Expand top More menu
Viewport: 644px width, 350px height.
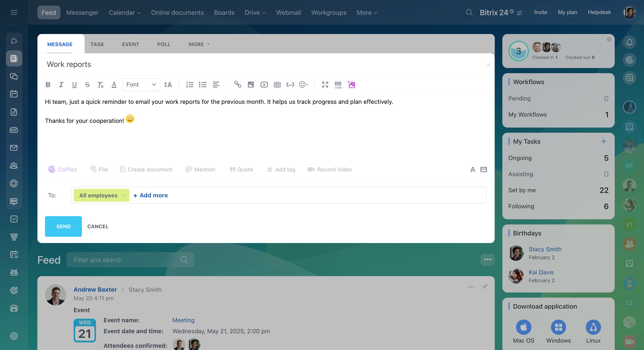[x=367, y=13]
